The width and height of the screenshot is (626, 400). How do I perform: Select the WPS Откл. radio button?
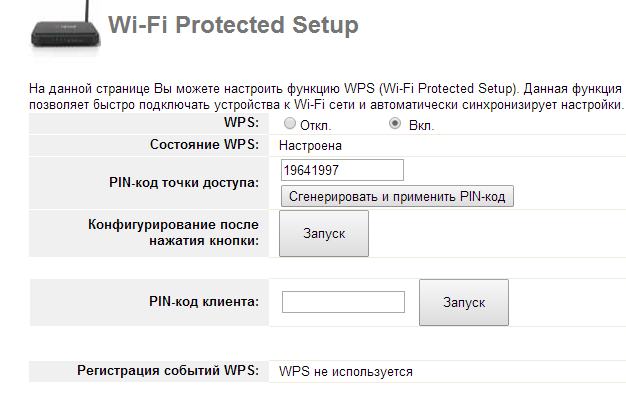pos(290,123)
